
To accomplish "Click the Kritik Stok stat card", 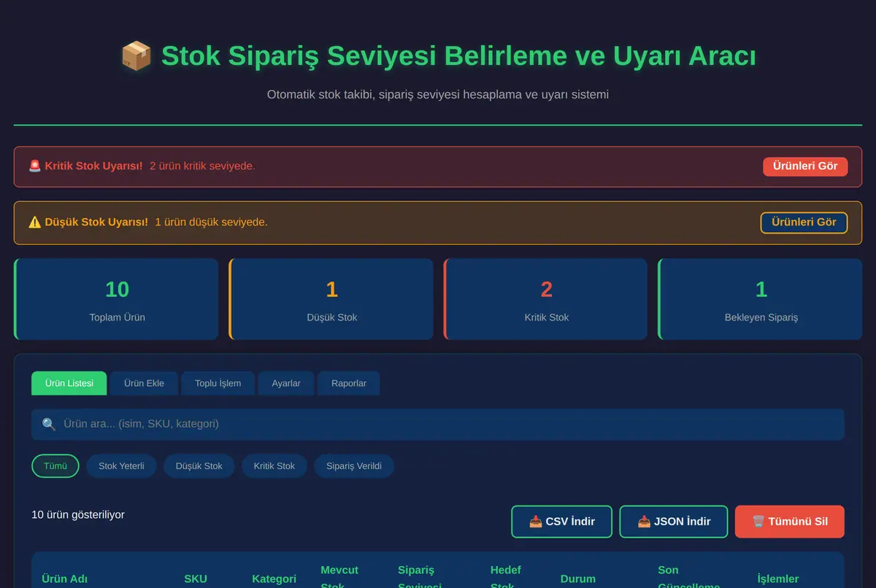I will (x=545, y=299).
